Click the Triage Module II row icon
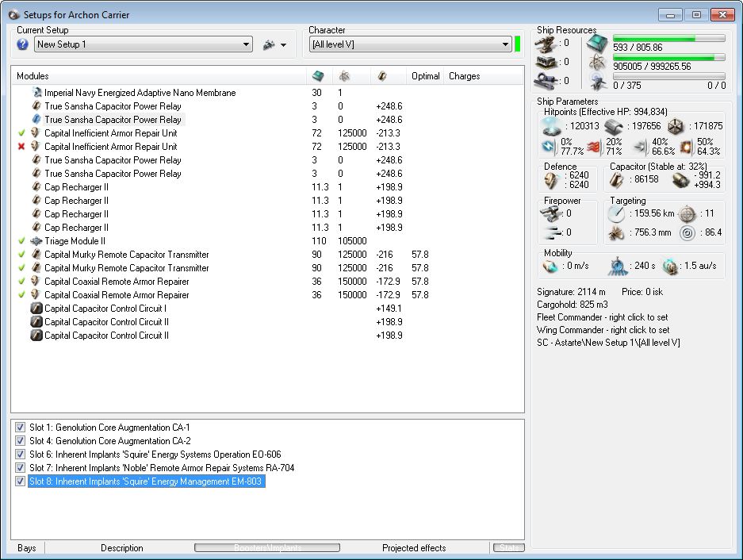The image size is (743, 560). point(36,241)
